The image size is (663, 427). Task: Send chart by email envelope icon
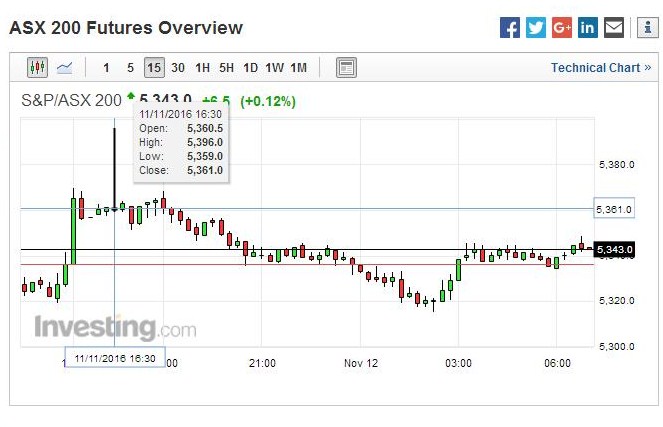[614, 28]
